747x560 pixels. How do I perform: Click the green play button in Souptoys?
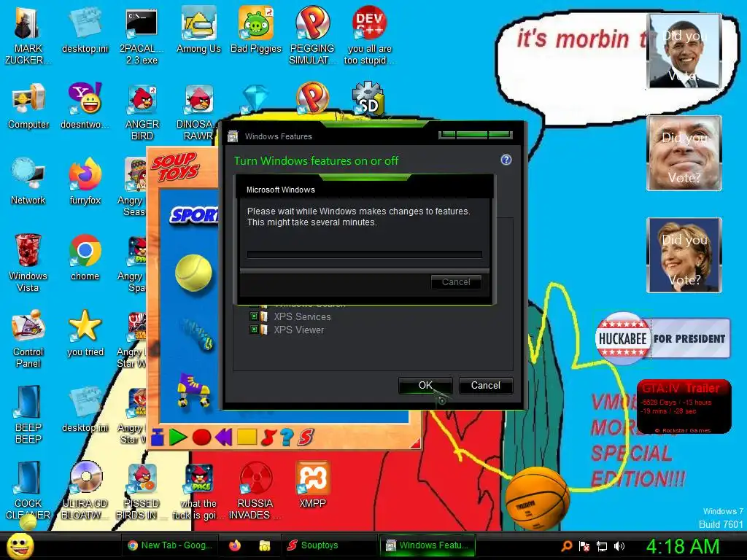point(178,437)
